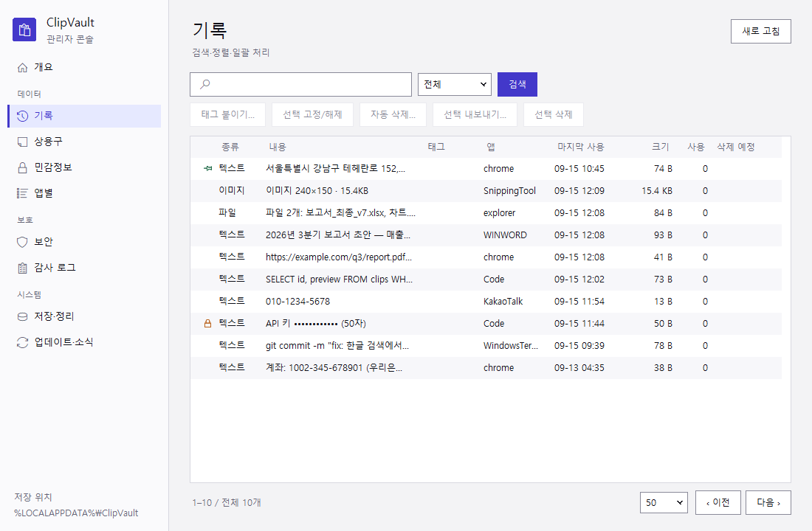Click the list icon beside 앱별
Image resolution: width=812 pixels, height=531 pixels.
coord(22,193)
